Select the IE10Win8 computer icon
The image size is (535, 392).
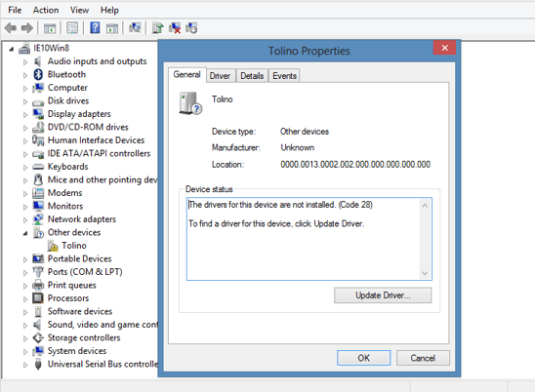pyautogui.click(x=24, y=49)
